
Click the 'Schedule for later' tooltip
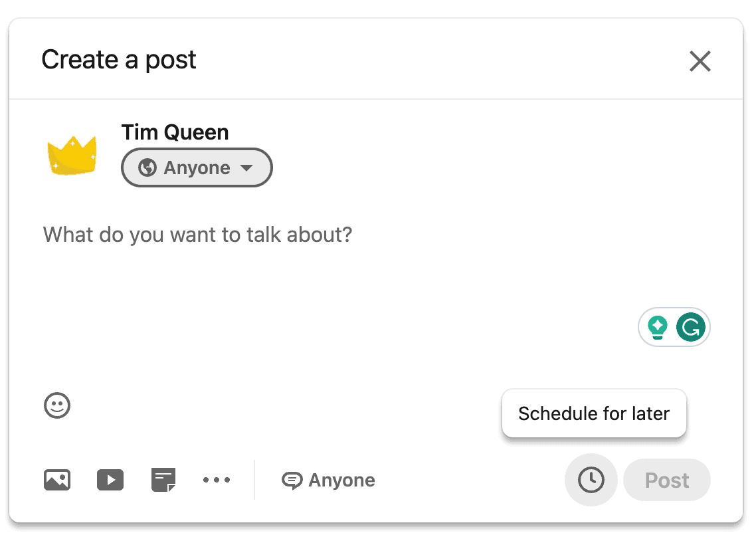click(x=594, y=413)
